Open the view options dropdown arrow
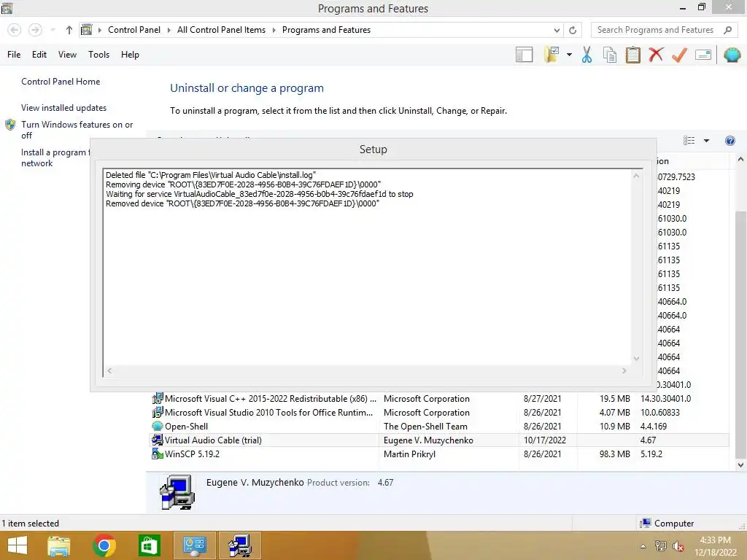This screenshot has width=747, height=560. [x=706, y=141]
